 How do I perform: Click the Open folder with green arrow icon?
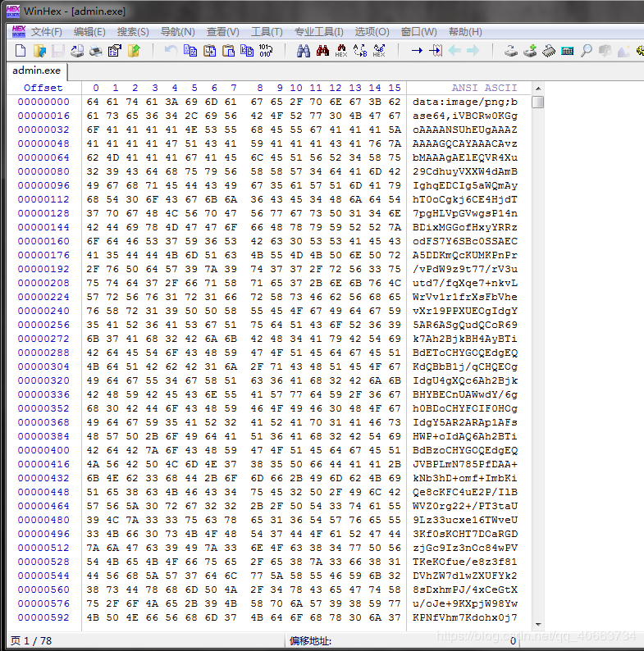tap(134, 51)
